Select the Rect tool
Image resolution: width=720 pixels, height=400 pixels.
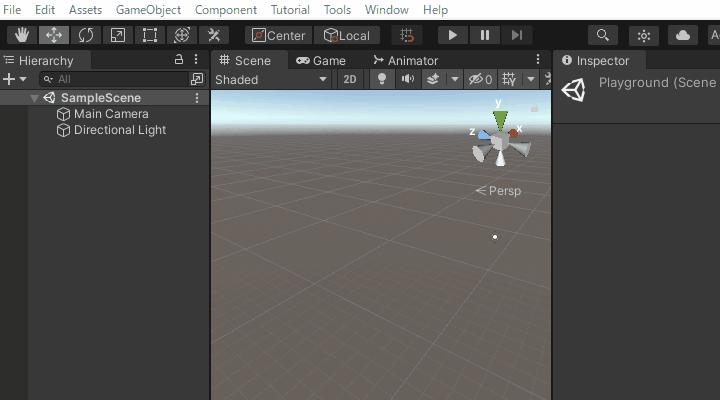coord(150,35)
